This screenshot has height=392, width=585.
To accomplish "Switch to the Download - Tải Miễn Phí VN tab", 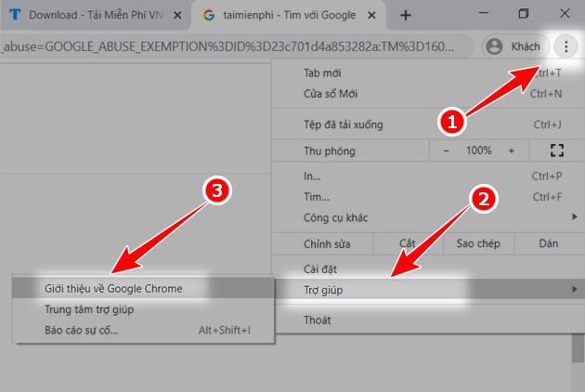I will click(x=96, y=15).
